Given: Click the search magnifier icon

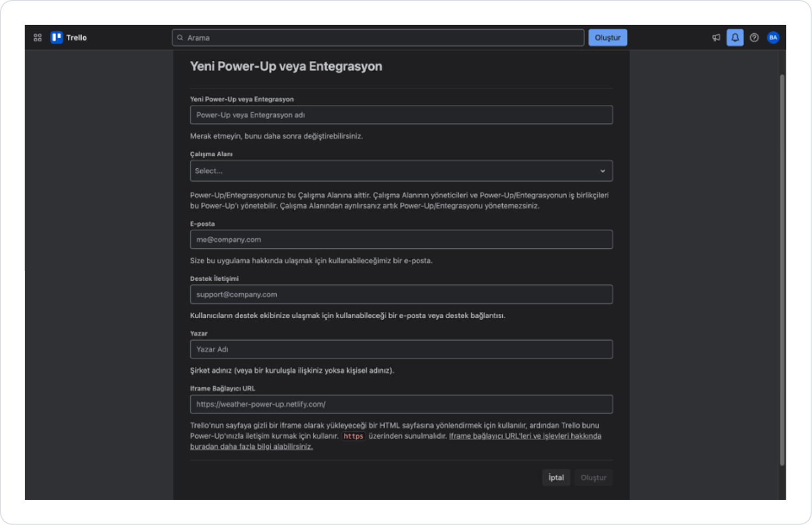Looking at the screenshot, I should [180, 38].
